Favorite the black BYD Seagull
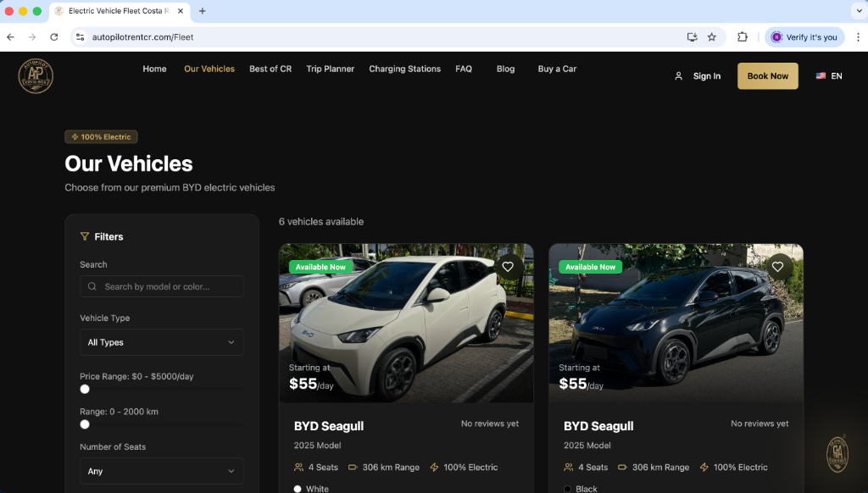 click(x=778, y=267)
